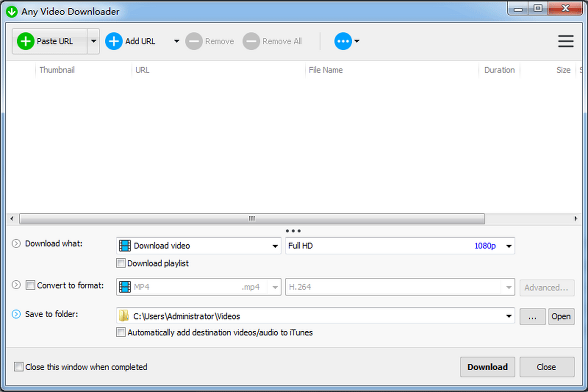Viewport: 588px width, 392px height.
Task: Expand the Add URL dropdown arrow
Action: coord(177,41)
